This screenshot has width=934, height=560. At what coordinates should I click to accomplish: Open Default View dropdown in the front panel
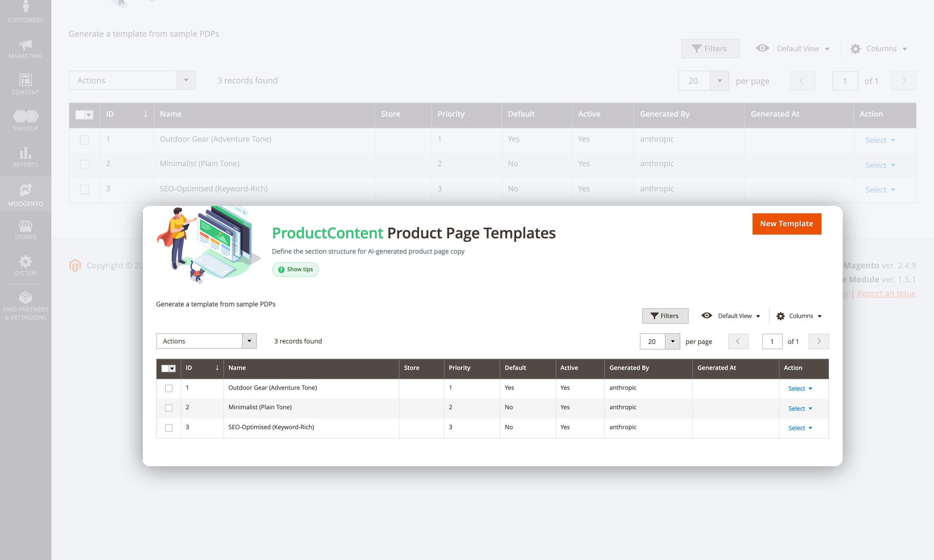coord(731,316)
